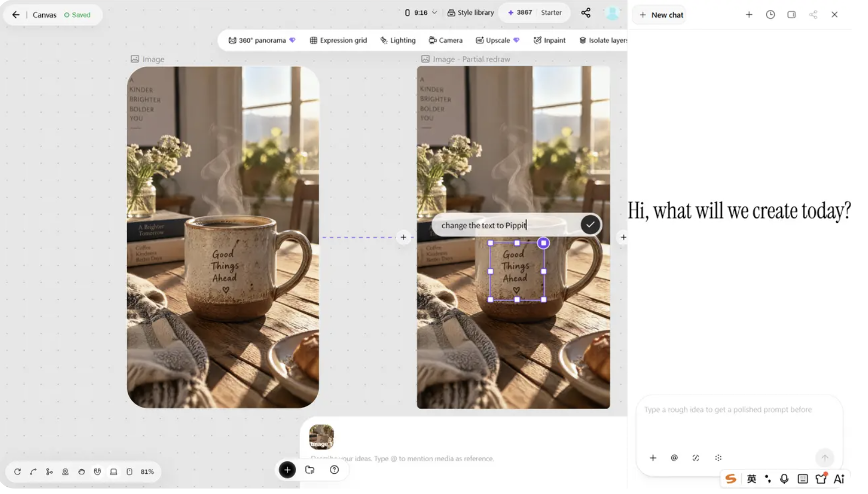Image resolution: width=868 pixels, height=494 pixels.
Task: Click the plus attach icon in chat input
Action: pyautogui.click(x=653, y=458)
